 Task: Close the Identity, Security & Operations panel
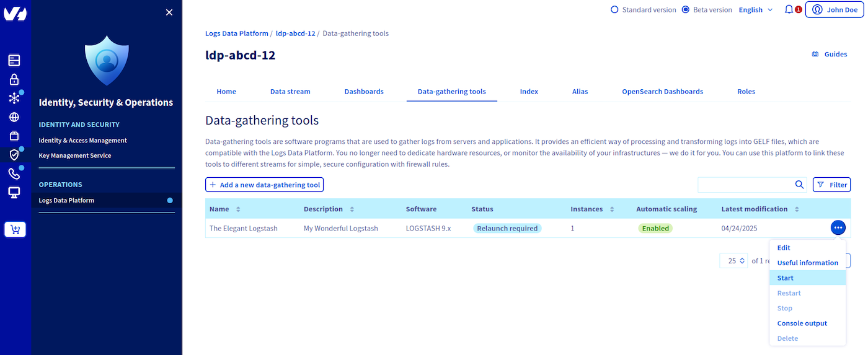[169, 12]
